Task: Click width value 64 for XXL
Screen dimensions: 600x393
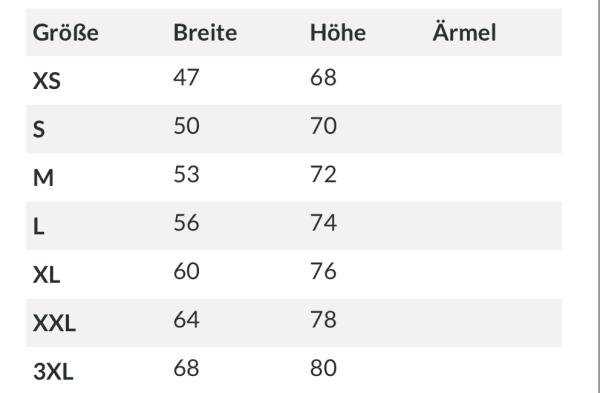Action: 186,320
